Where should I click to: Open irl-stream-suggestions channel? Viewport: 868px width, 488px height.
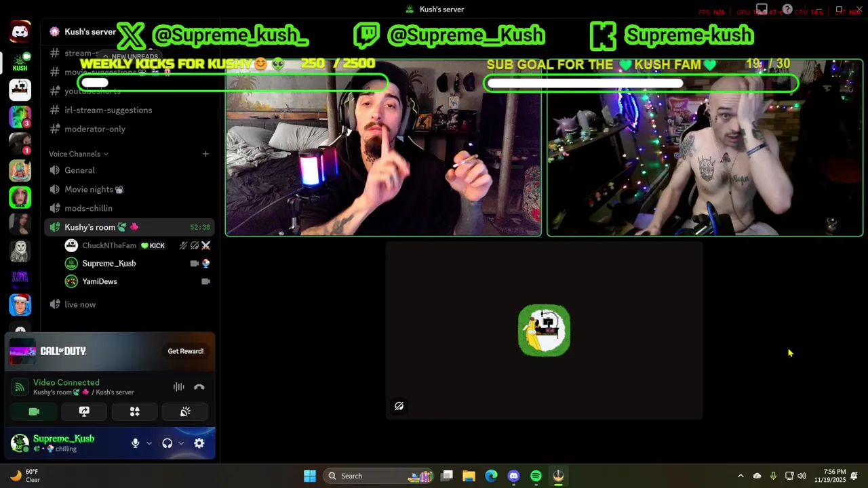108,110
